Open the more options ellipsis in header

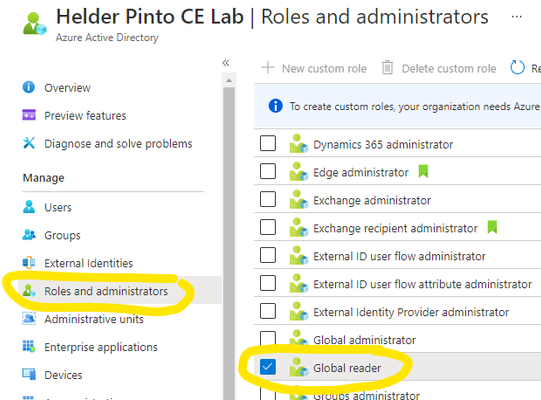point(517,17)
